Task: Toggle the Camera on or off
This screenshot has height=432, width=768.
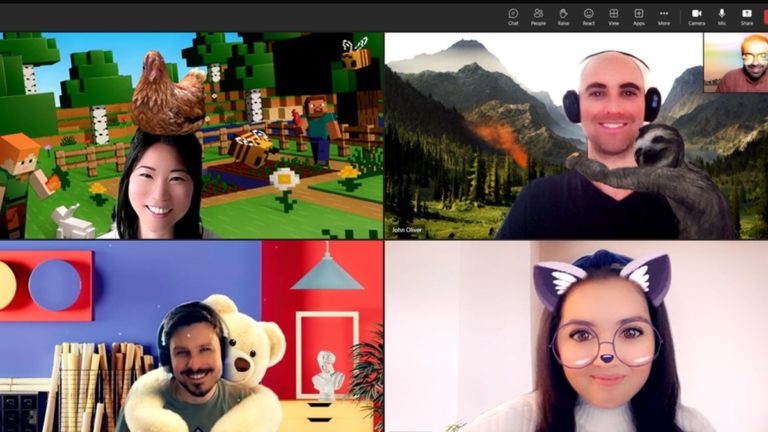Action: 696,17
